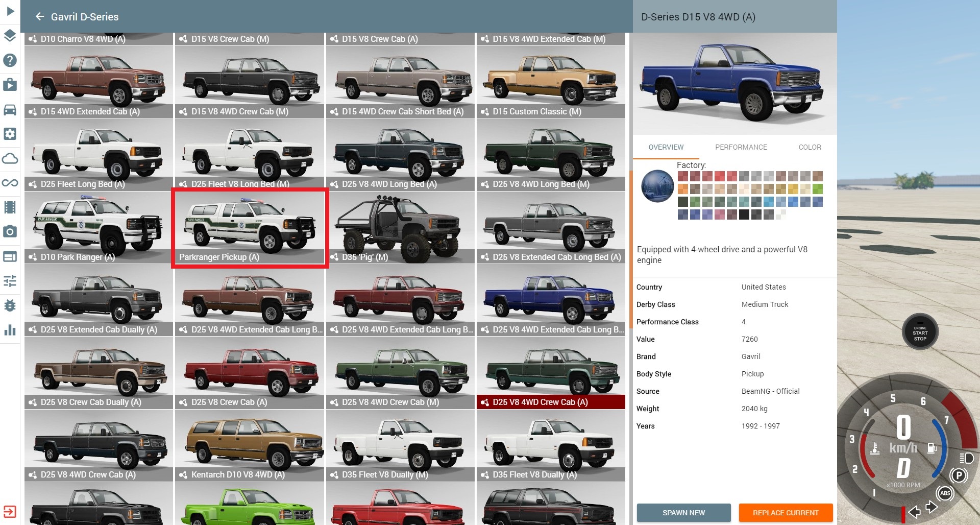Select the D25 V8 Crew Cab (A) vehicle
The image size is (980, 525).
[250, 373]
